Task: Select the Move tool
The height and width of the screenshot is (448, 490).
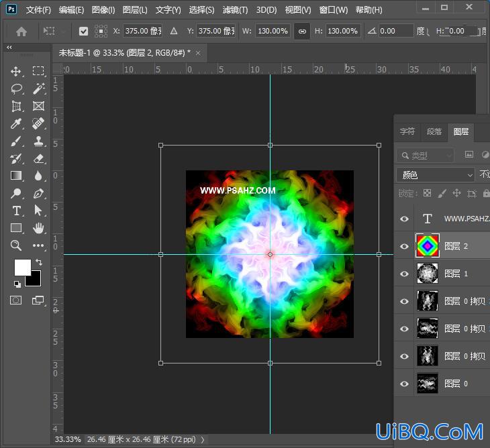Action: coord(16,71)
